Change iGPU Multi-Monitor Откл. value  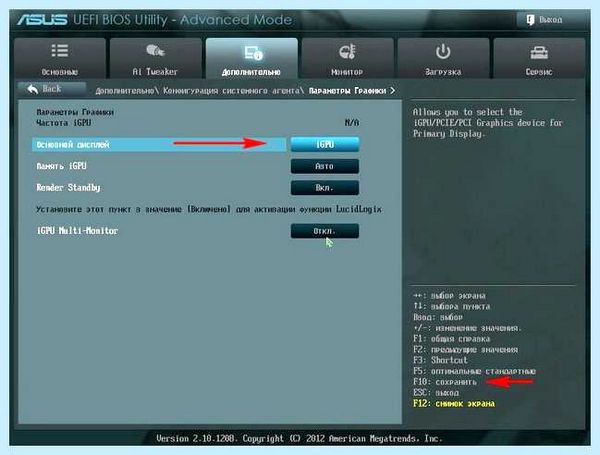pos(324,231)
